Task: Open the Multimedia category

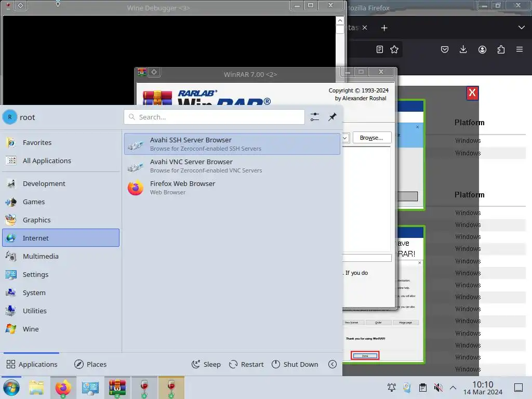Action: pos(61,256)
